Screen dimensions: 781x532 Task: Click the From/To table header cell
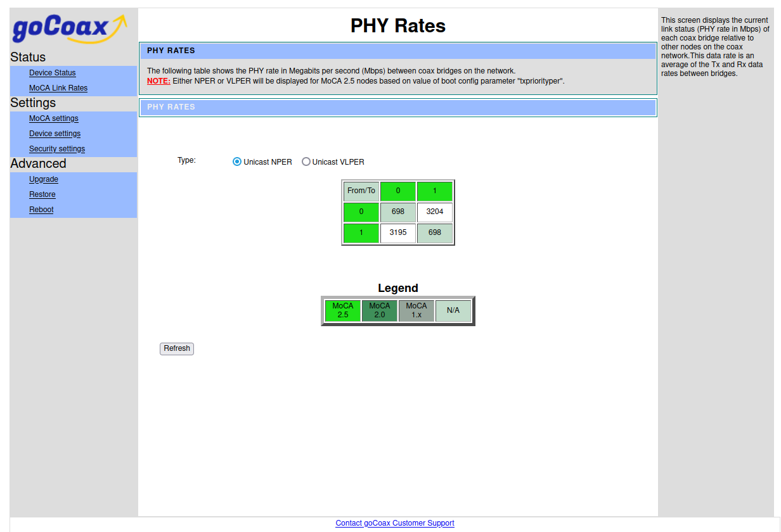[361, 191]
